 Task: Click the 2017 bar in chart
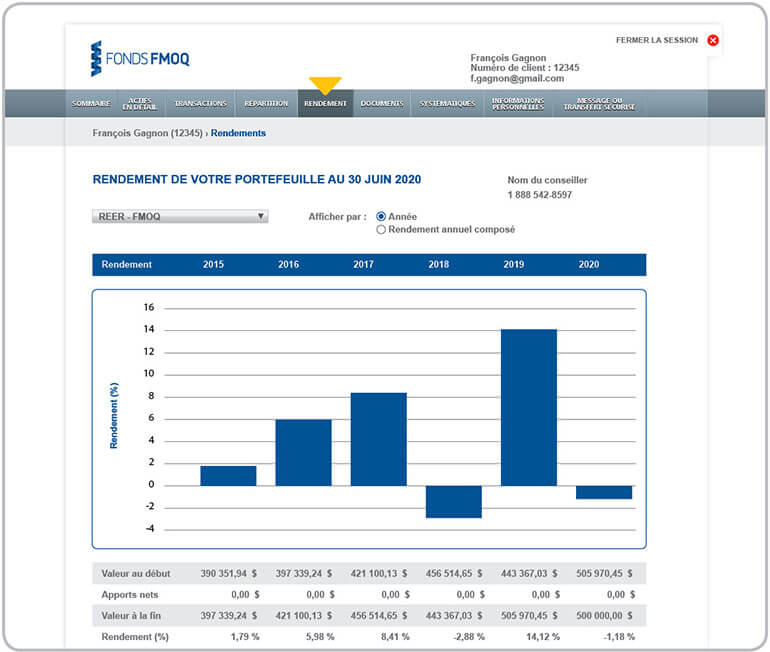coord(379,439)
